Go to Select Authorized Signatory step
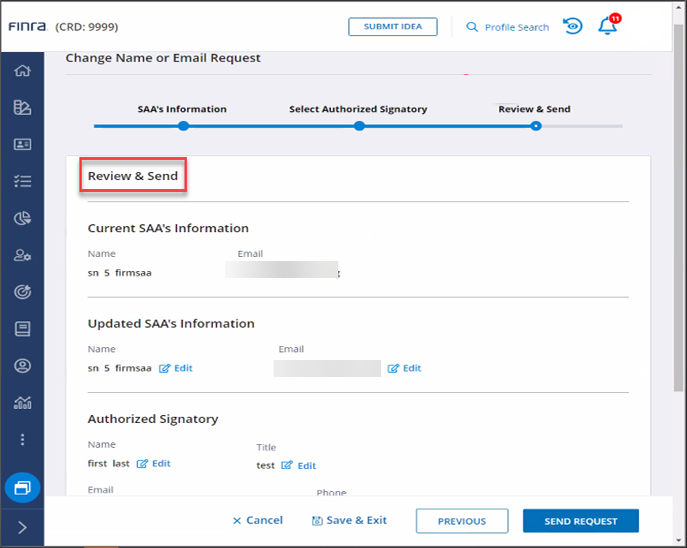Screen dimensions: 687x548 (x=358, y=126)
